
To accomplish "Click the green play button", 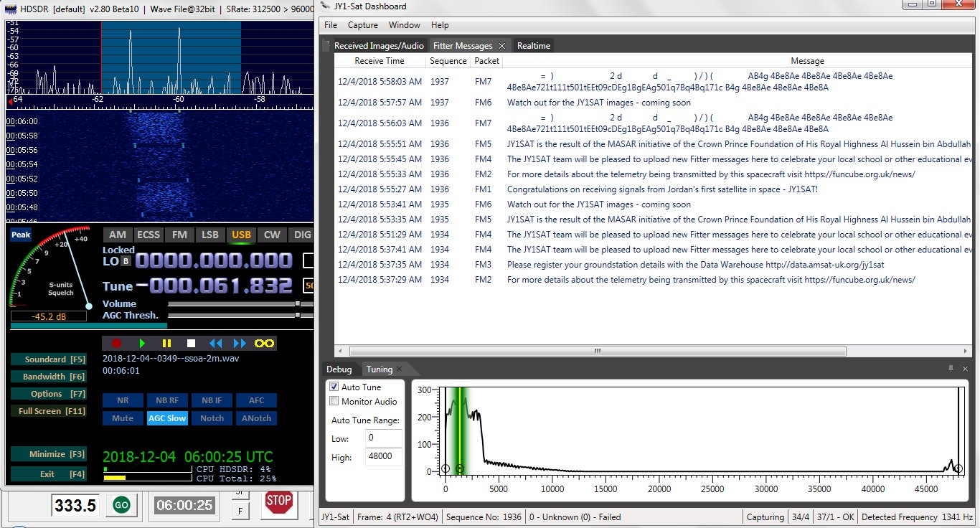I will tap(142, 344).
